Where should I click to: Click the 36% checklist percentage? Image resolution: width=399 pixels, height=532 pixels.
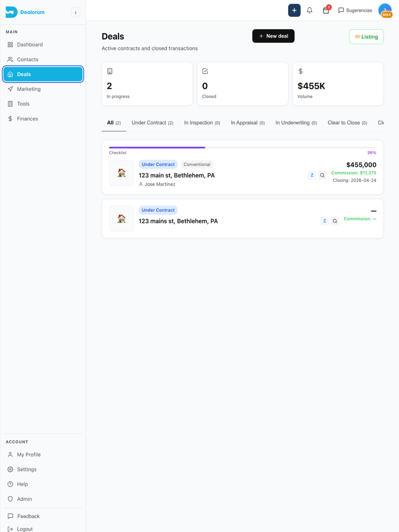point(372,153)
